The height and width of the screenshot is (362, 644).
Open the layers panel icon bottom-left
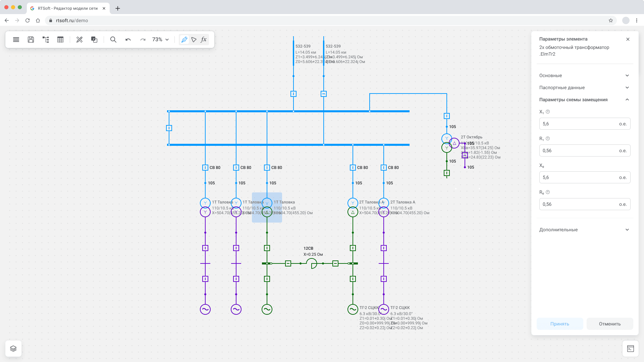point(13,349)
